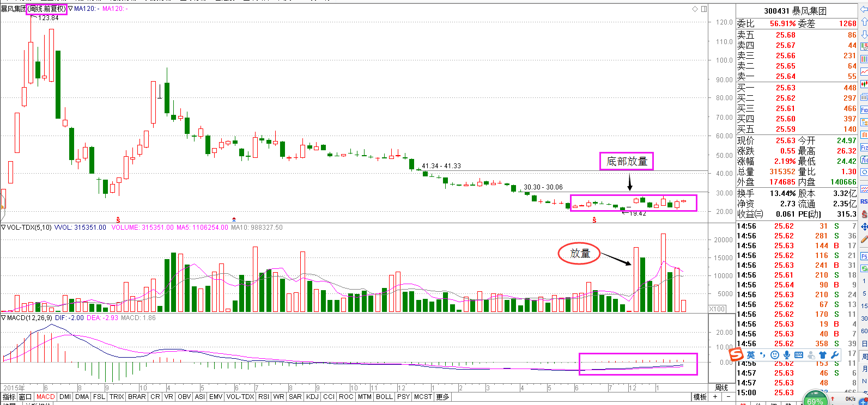Image resolution: width=868 pixels, height=405 pixels.
Task: Select the RSI indicator tab
Action: (264, 397)
